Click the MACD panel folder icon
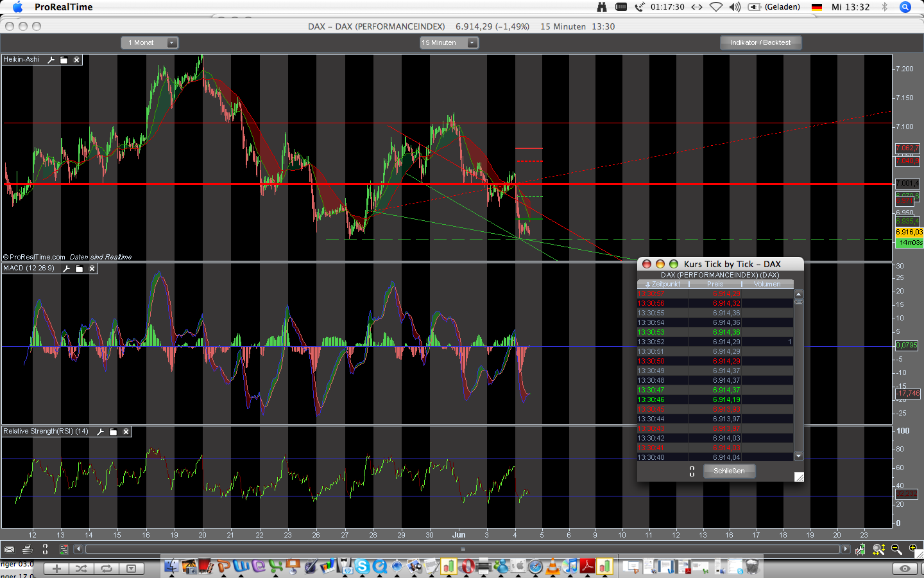The height and width of the screenshot is (578, 924). click(x=80, y=268)
